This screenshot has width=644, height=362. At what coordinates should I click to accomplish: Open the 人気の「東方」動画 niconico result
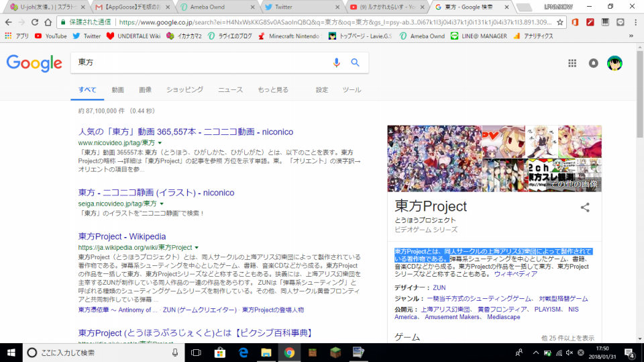click(186, 132)
